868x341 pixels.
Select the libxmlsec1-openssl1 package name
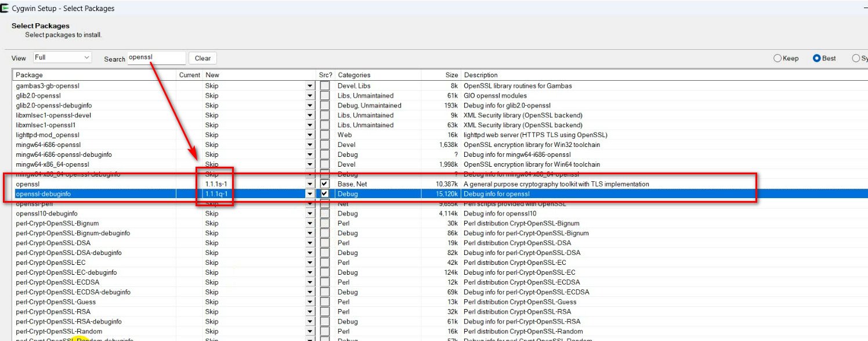pyautogui.click(x=46, y=125)
